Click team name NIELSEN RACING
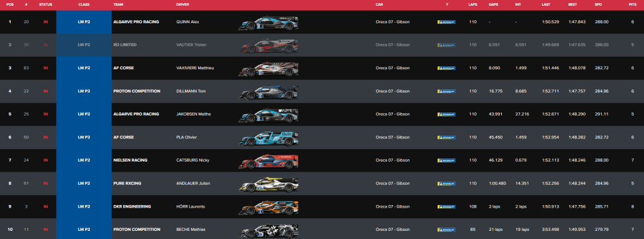This screenshot has height=239, width=644. (130, 160)
